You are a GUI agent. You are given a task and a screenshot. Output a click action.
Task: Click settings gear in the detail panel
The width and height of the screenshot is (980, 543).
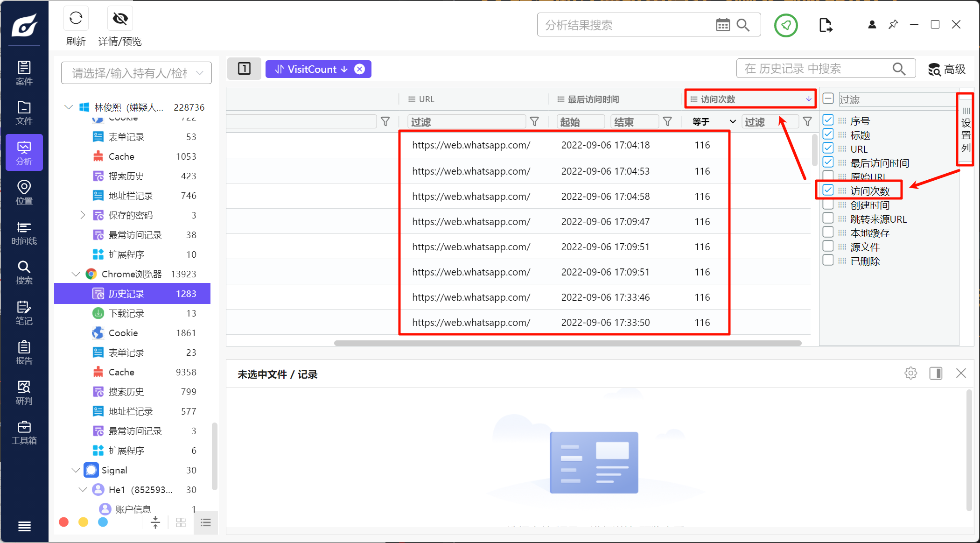[910, 373]
